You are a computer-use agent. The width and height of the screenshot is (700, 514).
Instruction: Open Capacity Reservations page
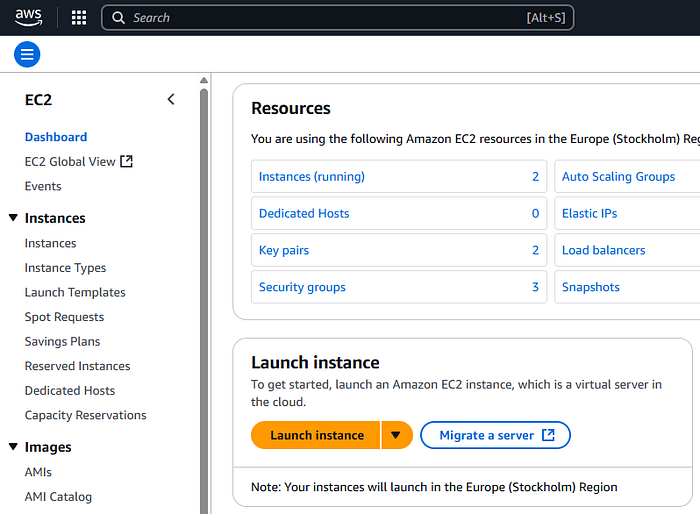click(85, 415)
